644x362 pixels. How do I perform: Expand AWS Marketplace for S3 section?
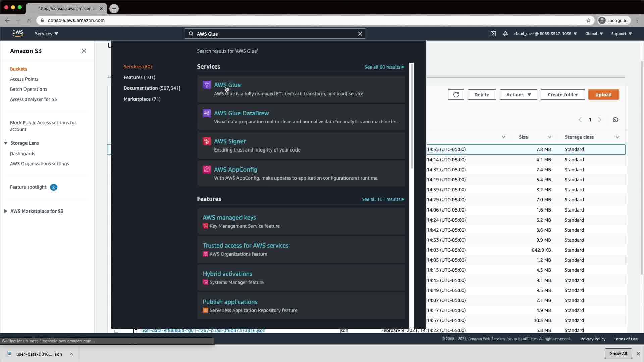coord(6,211)
